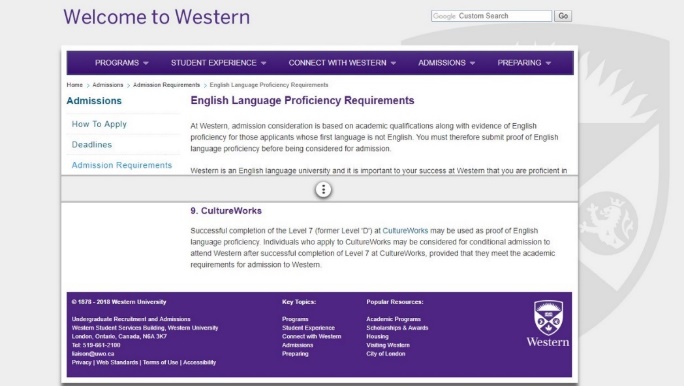Viewport: 684px width, 386px height.
Task: Open the Admissions navigation dropdown
Action: tap(446, 63)
